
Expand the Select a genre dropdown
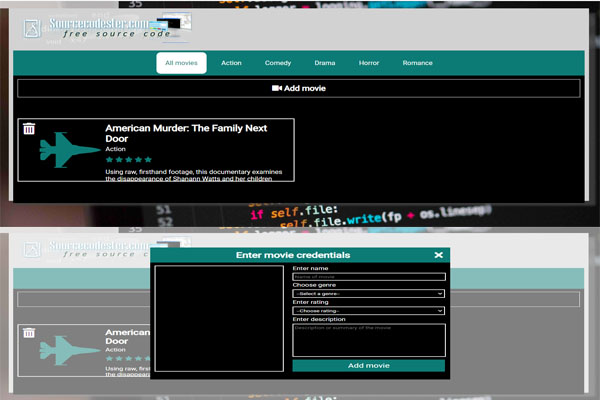click(x=369, y=294)
